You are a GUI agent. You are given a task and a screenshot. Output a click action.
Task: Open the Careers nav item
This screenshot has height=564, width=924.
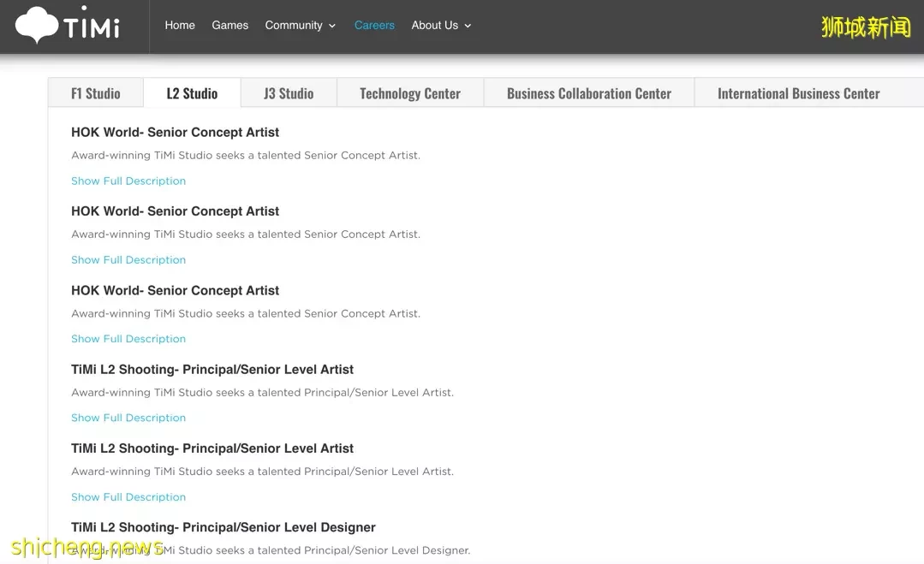[374, 26]
